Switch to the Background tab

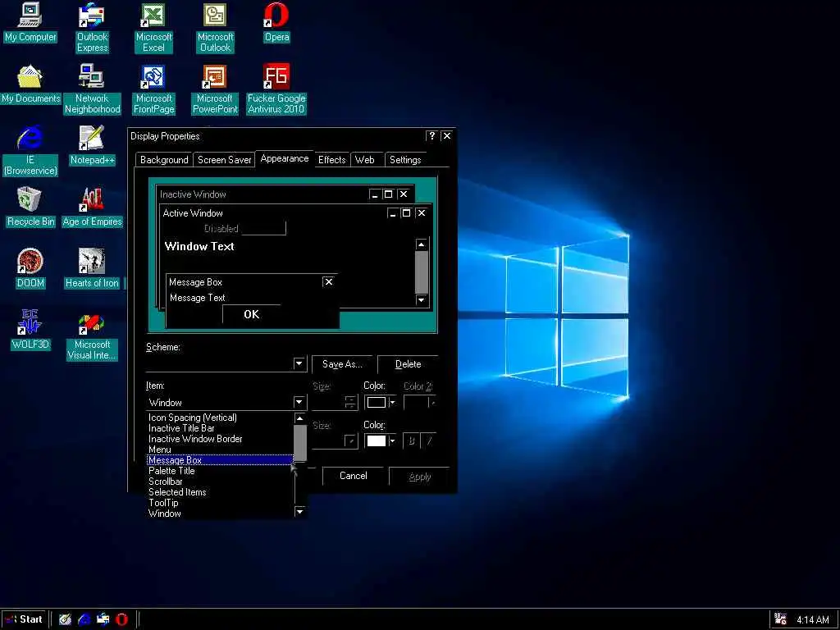pyautogui.click(x=164, y=160)
